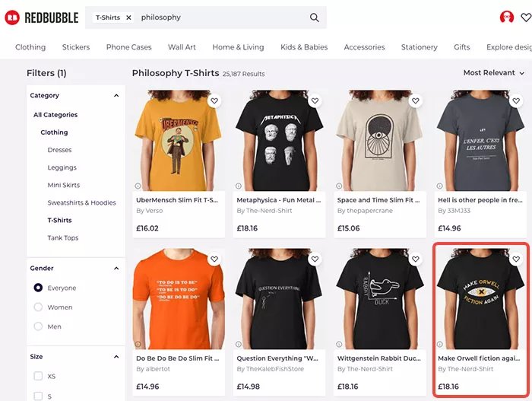This screenshot has width=532, height=401.
Task: Favorite the Do Be Do Be Do shirt
Action: click(x=214, y=259)
